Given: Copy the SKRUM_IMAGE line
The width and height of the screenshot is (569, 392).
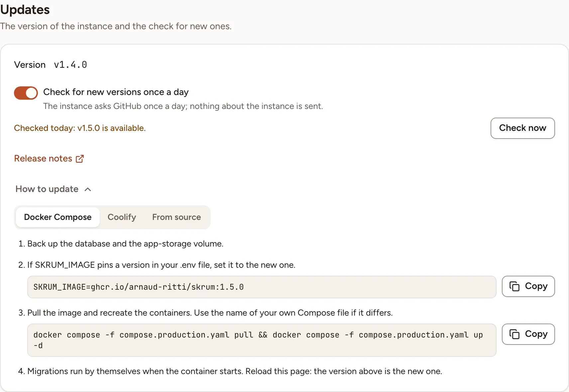Looking at the screenshot, I should pos(528,286).
